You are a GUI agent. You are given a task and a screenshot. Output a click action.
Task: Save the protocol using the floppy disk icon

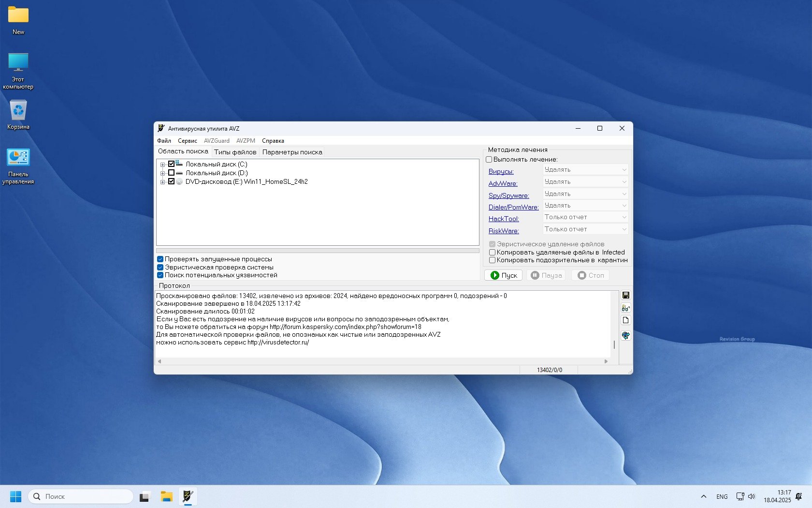[x=625, y=296]
